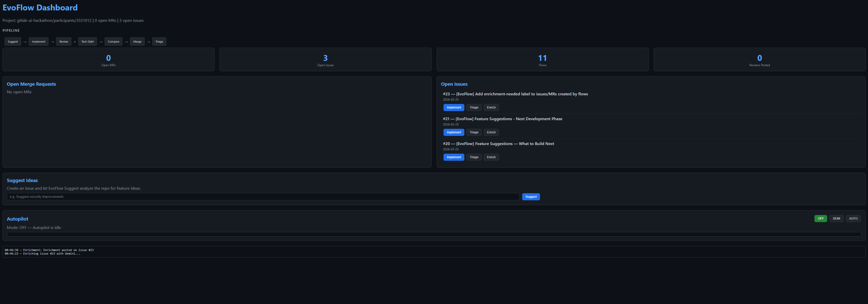Screen dimensions: 868x304
Task: Click the Autopilot progress bar
Action: click(434, 234)
